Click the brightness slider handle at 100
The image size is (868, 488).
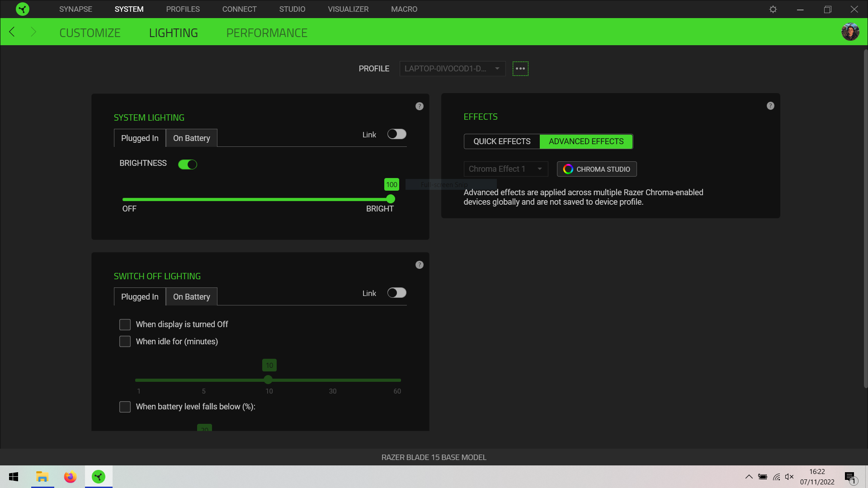coord(390,199)
